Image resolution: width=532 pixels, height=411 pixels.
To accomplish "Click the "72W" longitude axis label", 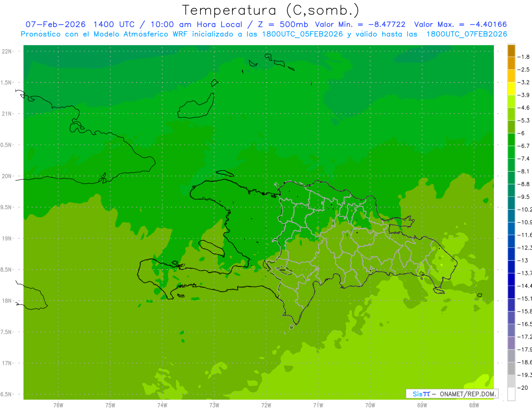I will click(x=266, y=405).
